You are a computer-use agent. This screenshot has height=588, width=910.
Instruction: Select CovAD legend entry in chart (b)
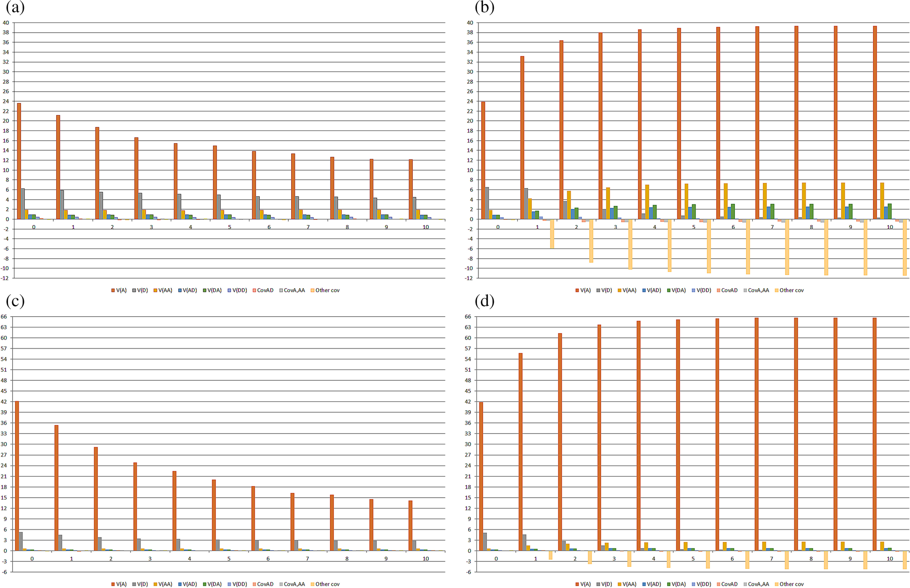[727, 290]
